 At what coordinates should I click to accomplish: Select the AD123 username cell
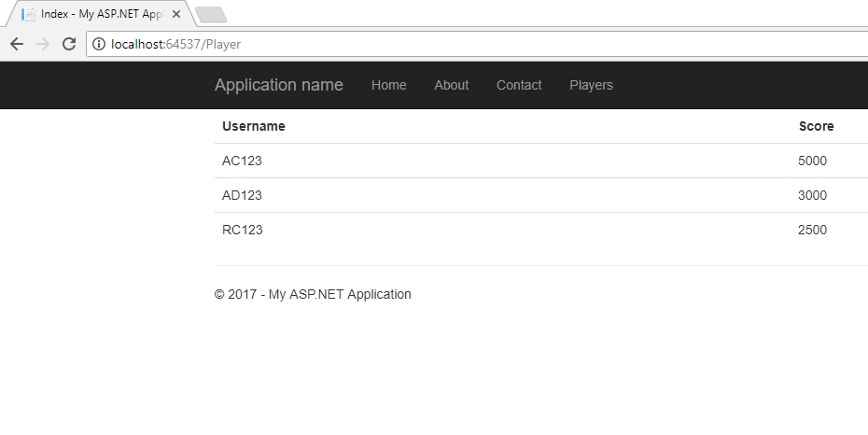pyautogui.click(x=242, y=195)
